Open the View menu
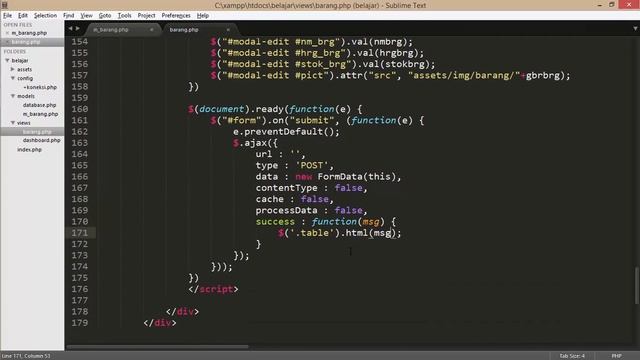 point(87,16)
